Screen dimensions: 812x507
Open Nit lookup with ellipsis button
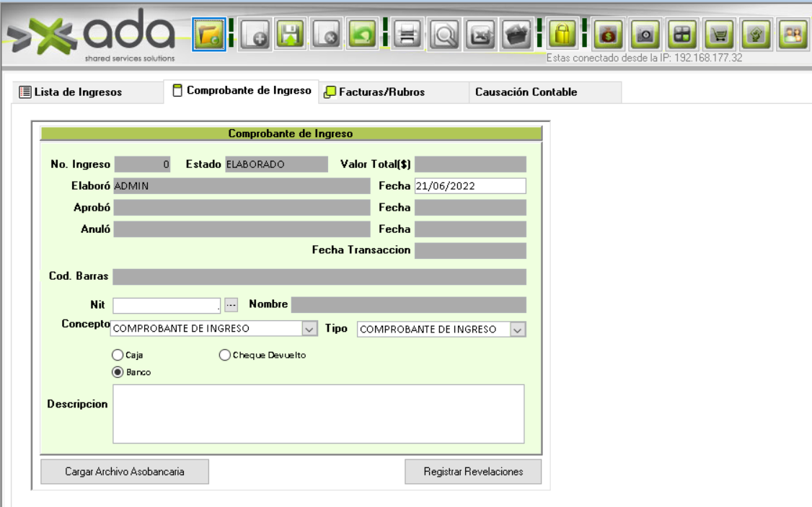[x=231, y=305]
